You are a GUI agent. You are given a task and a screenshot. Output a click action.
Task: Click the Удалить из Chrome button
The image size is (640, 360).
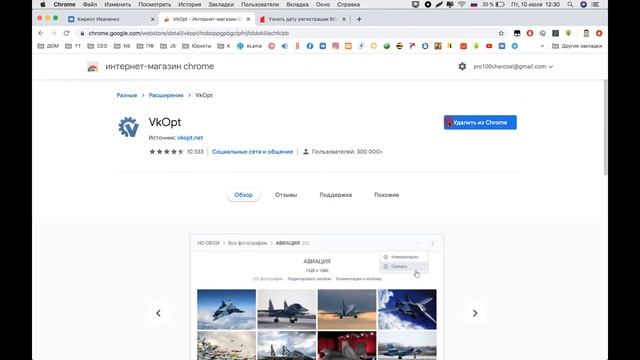[x=480, y=122]
